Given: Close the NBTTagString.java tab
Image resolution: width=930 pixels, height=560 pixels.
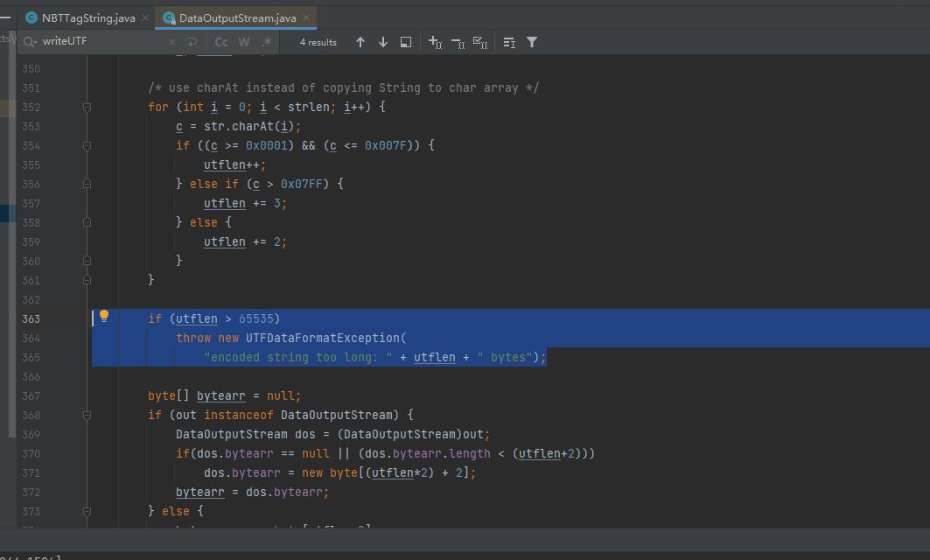Looking at the screenshot, I should click(145, 17).
